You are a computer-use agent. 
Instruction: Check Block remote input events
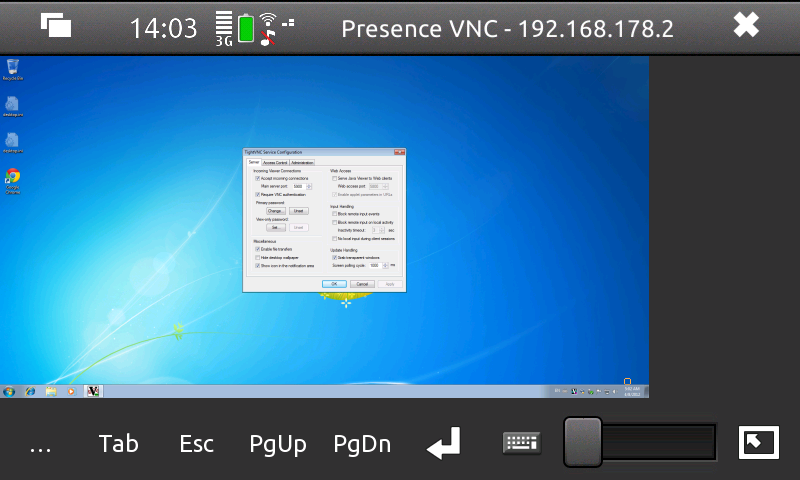coord(334,213)
